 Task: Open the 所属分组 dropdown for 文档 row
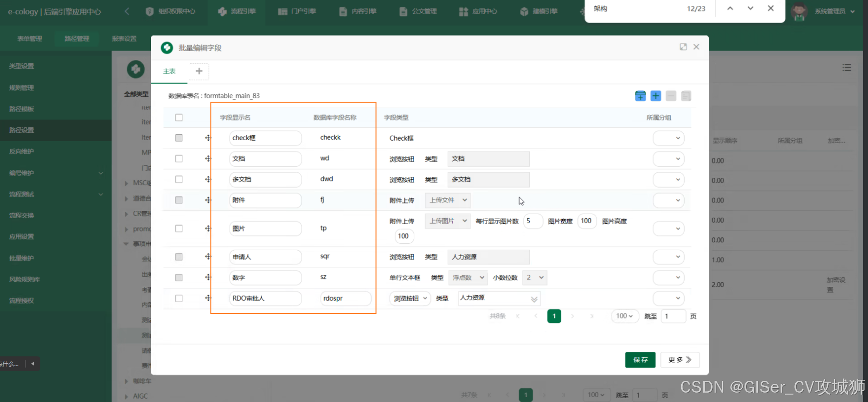pos(668,159)
